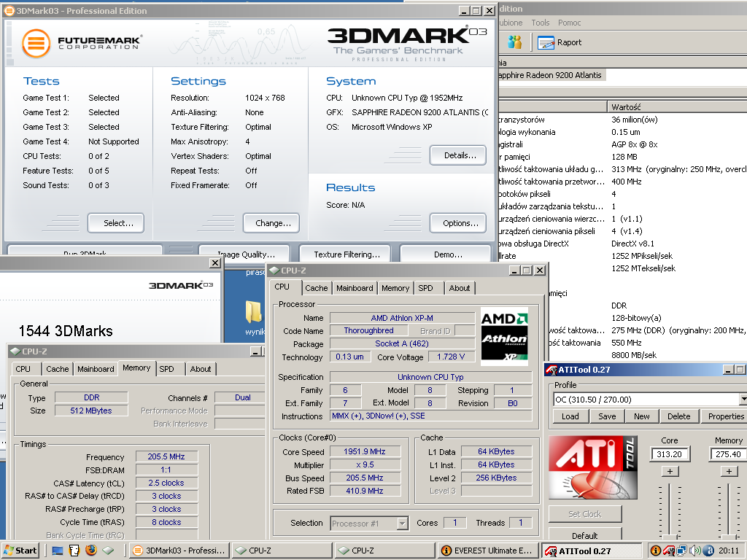Click the taskbar clock showing 20:11
This screenshot has height=560, width=747.
point(729,551)
